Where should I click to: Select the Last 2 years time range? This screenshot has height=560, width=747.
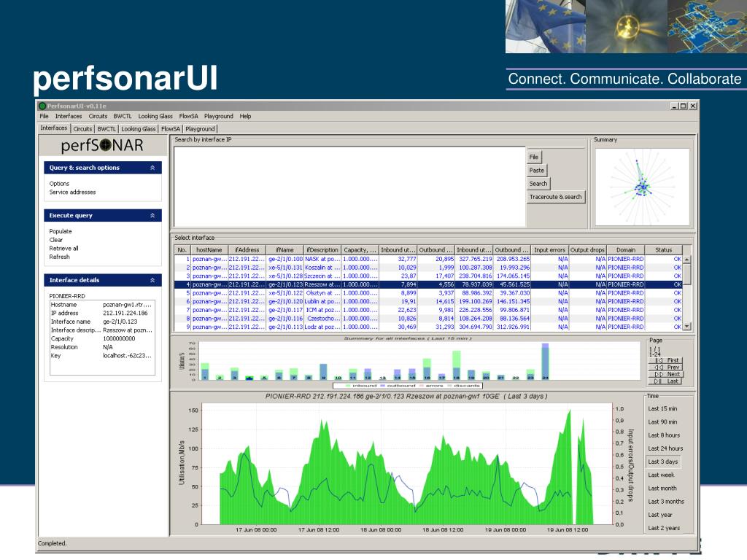[664, 528]
